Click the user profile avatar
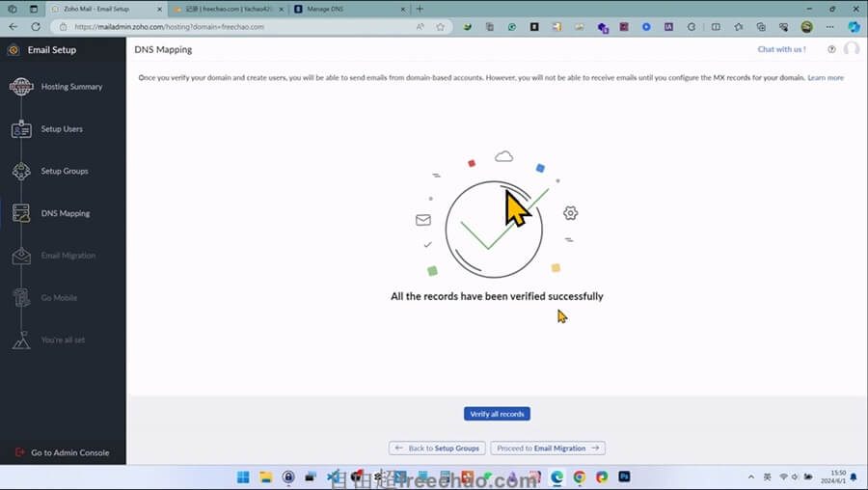868x490 pixels. click(x=851, y=49)
